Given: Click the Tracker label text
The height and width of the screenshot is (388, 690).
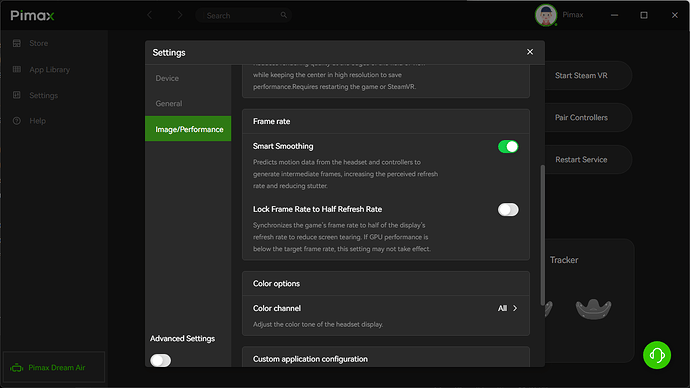Looking at the screenshot, I should 564,260.
